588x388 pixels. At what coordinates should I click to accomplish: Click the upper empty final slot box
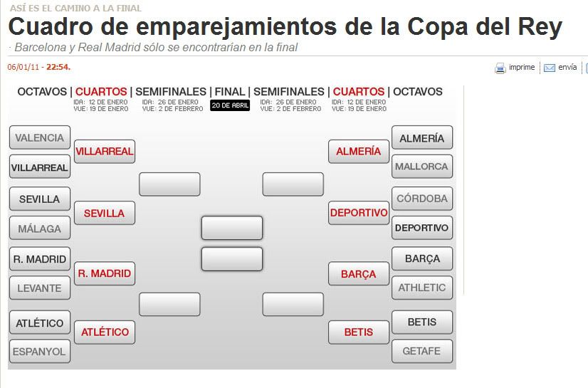click(232, 229)
